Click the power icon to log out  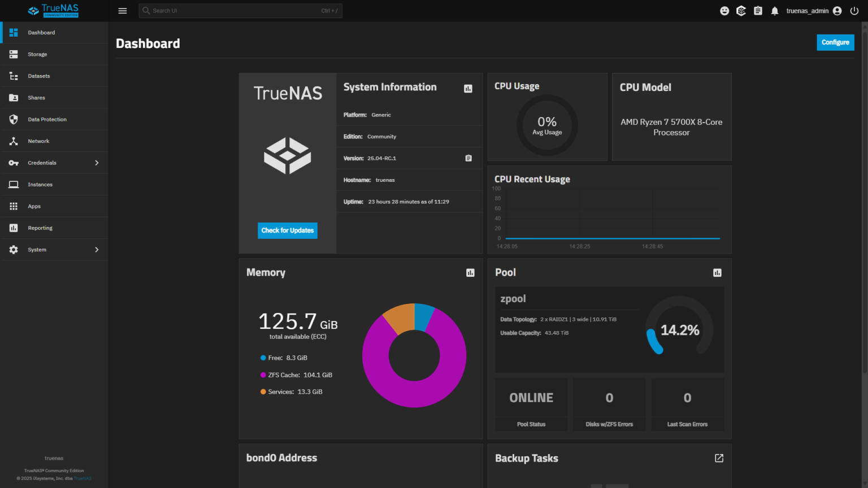[x=854, y=10]
